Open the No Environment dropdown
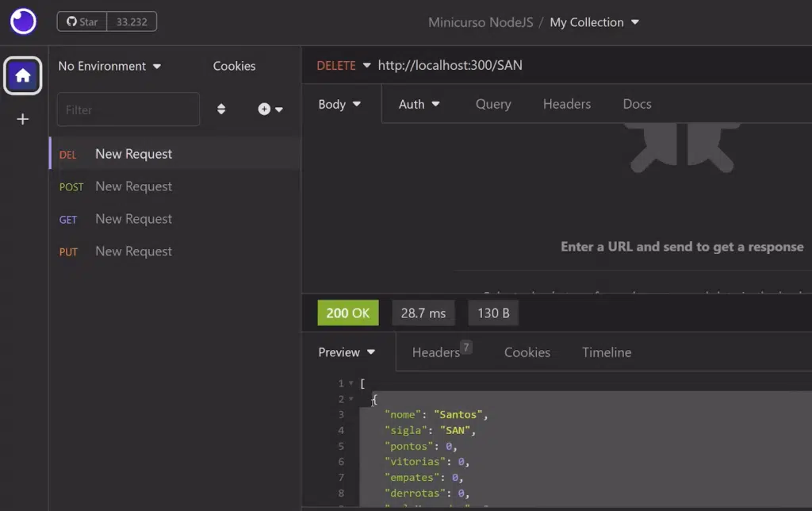Screen dimensions: 812x511 tap(109, 66)
